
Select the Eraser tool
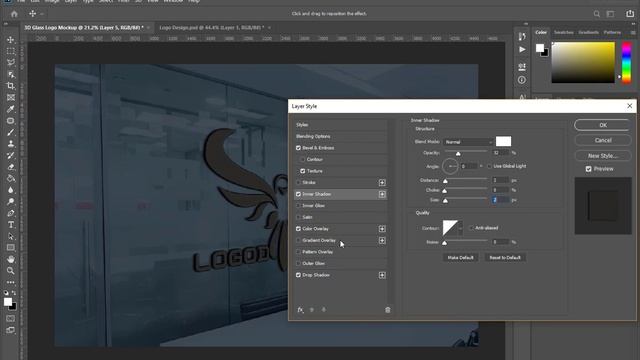click(x=11, y=167)
